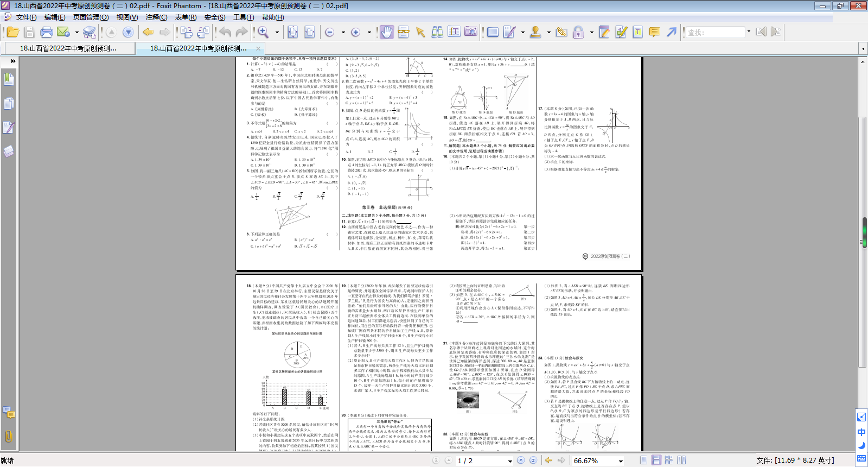
Task: Click the yellow comment note icon
Action: tap(655, 32)
